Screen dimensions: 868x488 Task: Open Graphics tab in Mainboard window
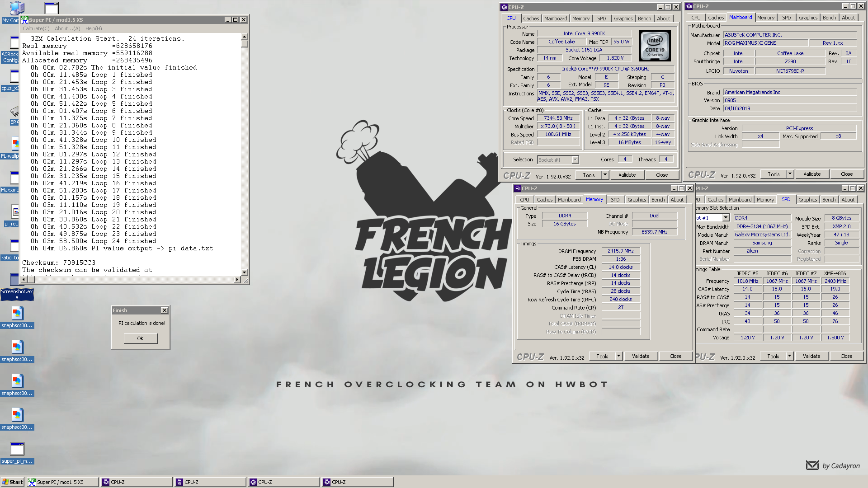coord(808,18)
